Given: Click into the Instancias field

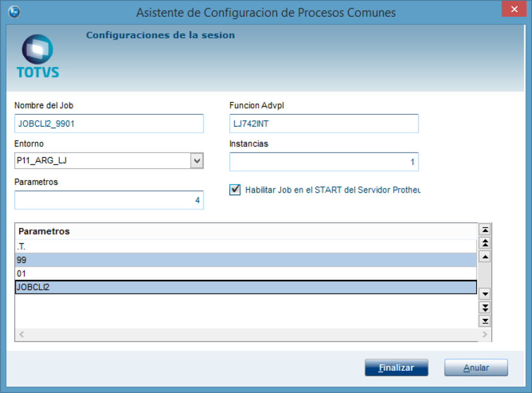Looking at the screenshot, I should tap(323, 162).
